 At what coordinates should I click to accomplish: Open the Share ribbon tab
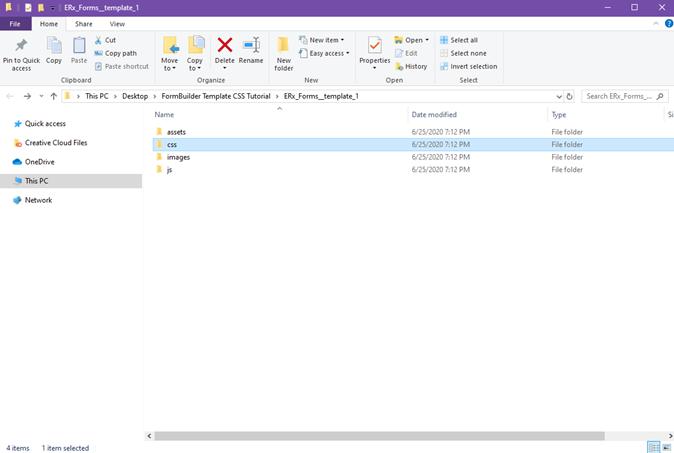(84, 23)
